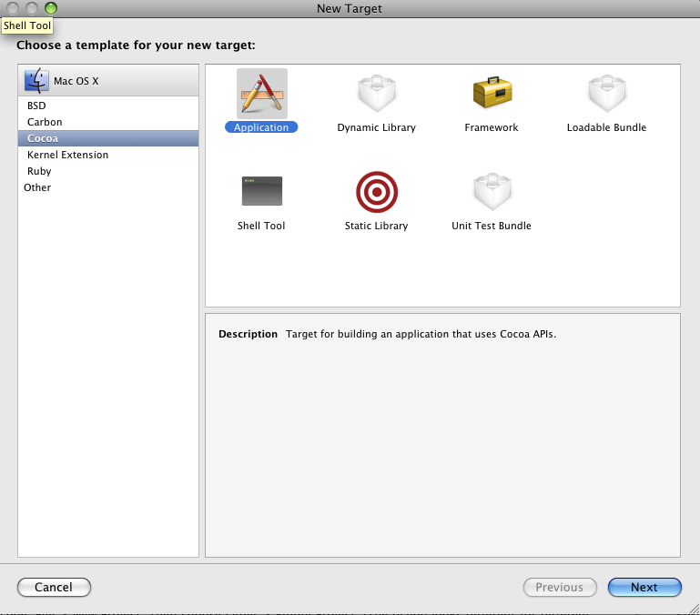
Task: Select BSD in the category list
Action: tap(36, 106)
